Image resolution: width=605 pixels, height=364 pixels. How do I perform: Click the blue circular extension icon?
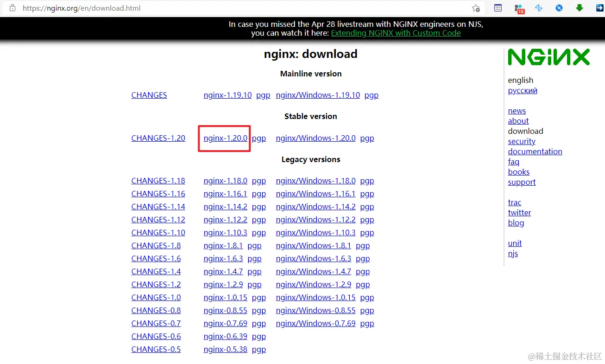559,8
